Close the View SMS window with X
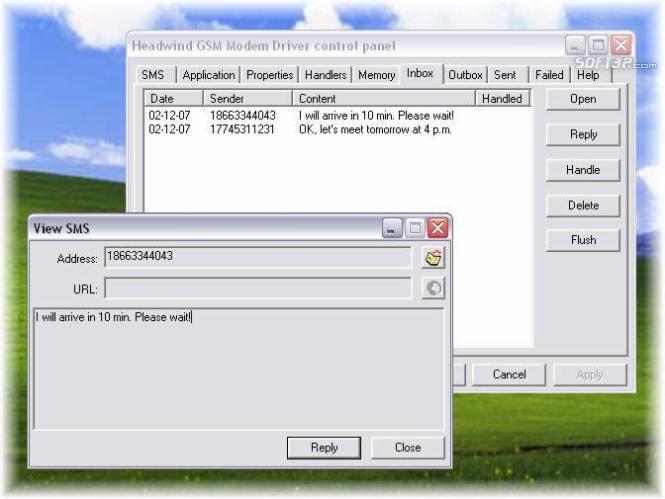Image resolution: width=665 pixels, height=499 pixels. pos(438,228)
